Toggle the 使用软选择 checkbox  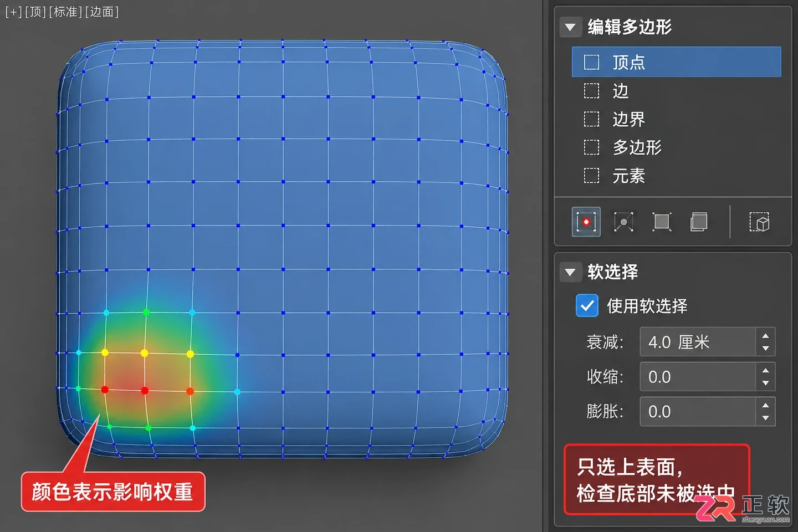click(587, 305)
